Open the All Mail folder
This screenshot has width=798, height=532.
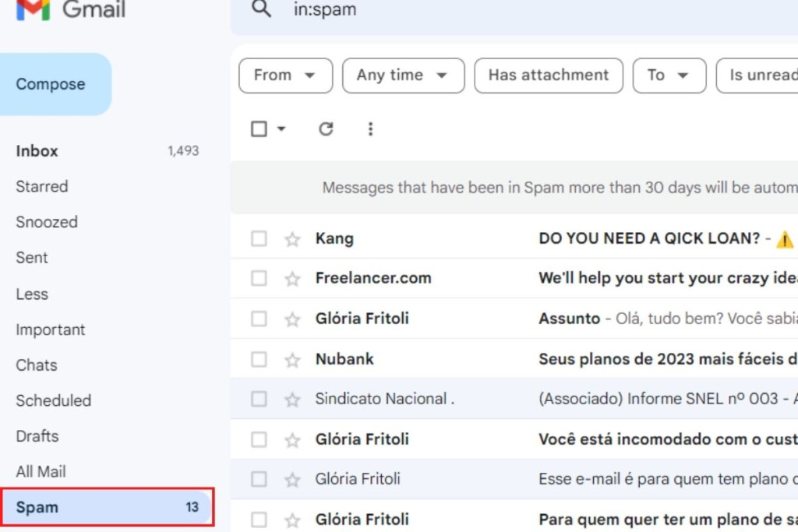click(107, 472)
